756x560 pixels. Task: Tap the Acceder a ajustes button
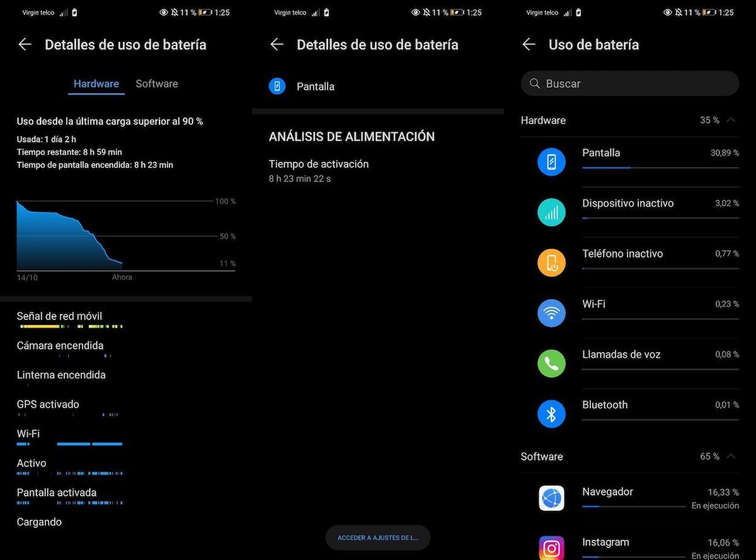tap(378, 538)
